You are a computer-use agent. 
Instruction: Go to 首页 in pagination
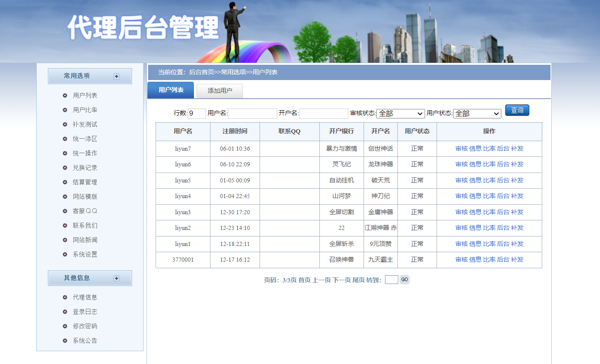tap(305, 280)
